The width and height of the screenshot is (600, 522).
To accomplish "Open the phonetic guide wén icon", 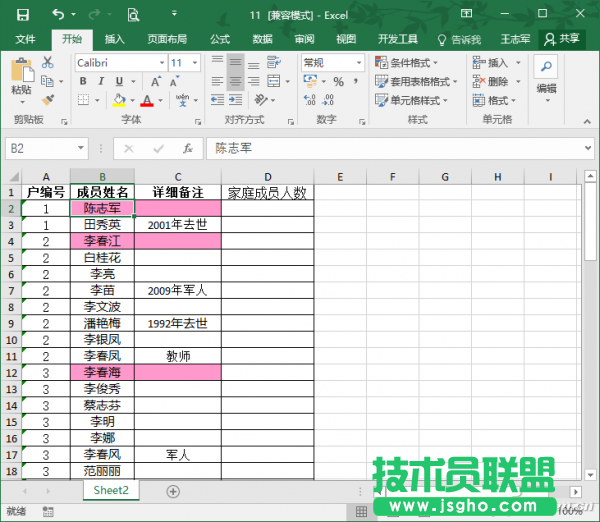I will pos(182,100).
